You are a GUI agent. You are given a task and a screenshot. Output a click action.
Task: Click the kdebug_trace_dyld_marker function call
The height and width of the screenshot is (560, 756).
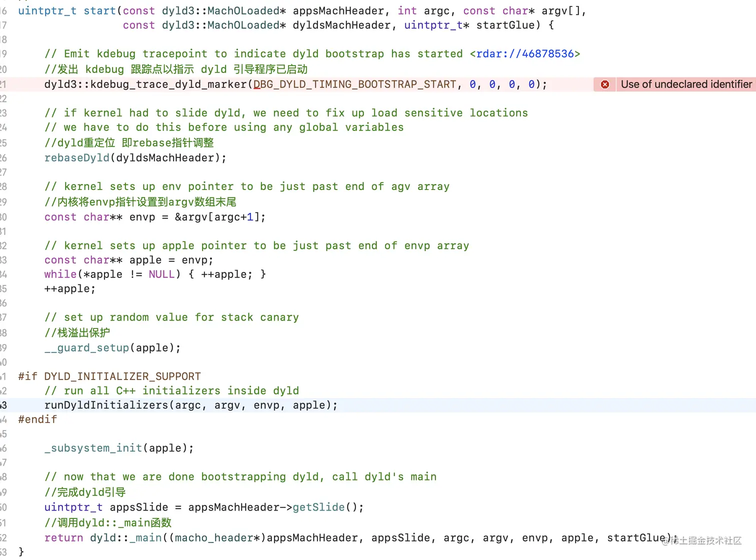[x=168, y=84]
